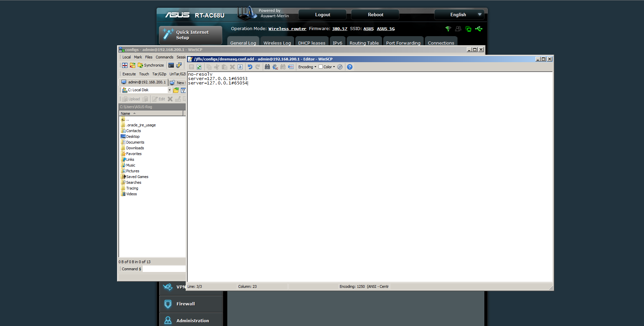Switch to the IPv6 tab
This screenshot has width=644, height=326.
pyautogui.click(x=338, y=42)
